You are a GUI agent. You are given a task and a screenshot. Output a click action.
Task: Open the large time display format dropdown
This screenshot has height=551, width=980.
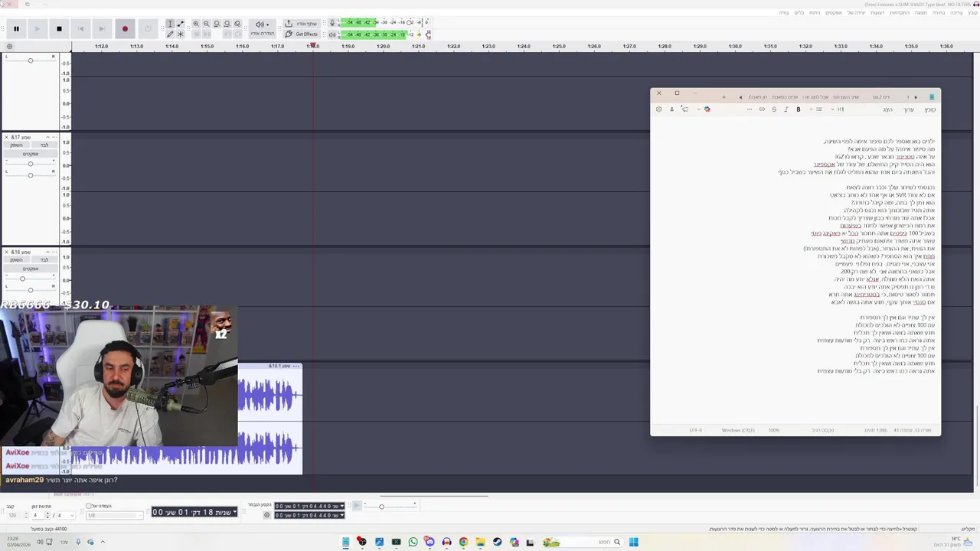234,512
